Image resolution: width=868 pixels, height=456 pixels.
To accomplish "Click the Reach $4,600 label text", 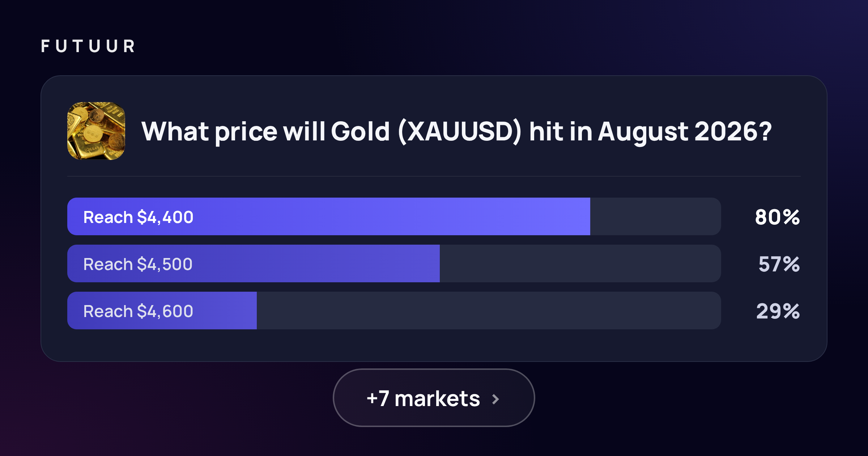I will point(138,311).
